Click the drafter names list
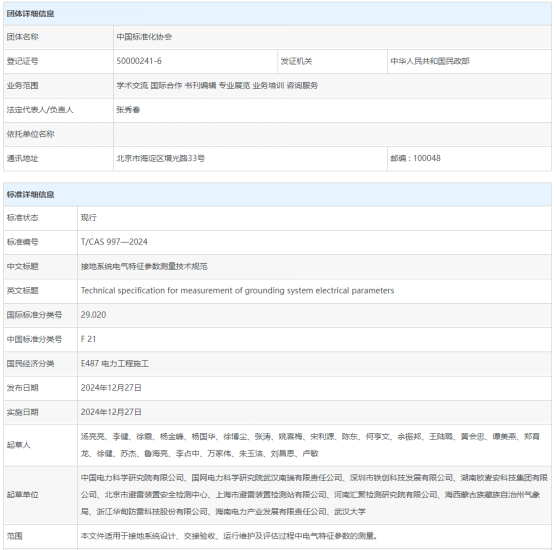 (x=310, y=445)
